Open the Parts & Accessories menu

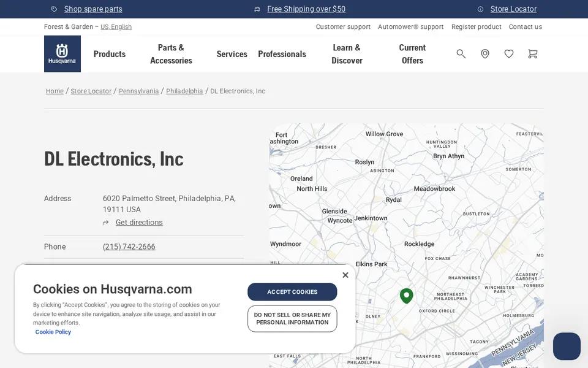click(x=171, y=54)
